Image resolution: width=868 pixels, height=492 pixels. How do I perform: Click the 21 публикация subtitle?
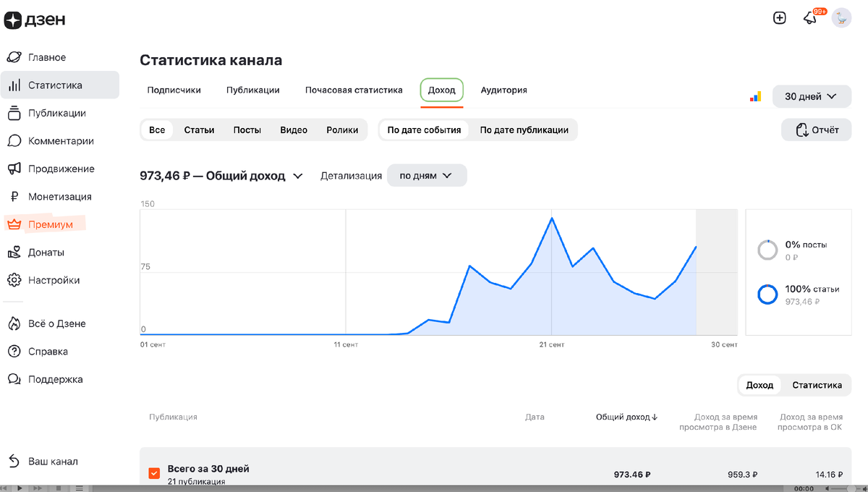coord(195,481)
